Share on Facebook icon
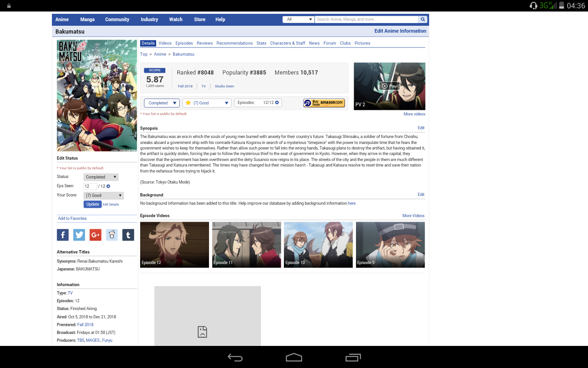 [62, 235]
